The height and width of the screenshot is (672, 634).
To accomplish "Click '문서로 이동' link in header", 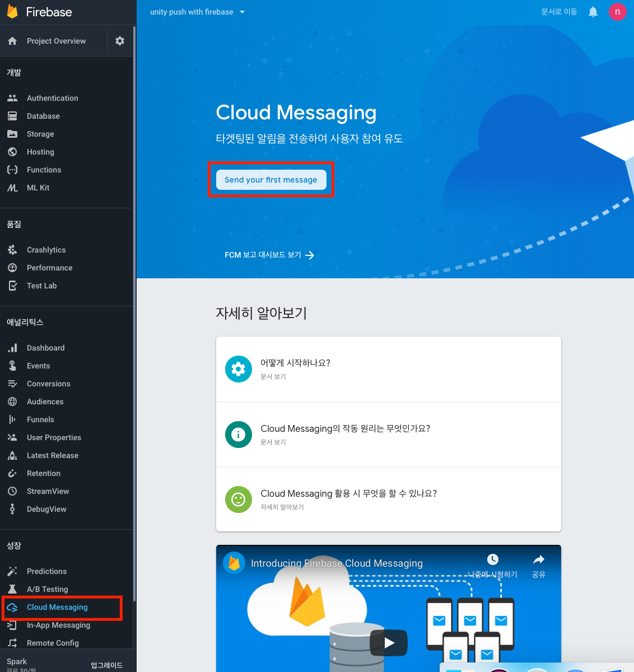I will coord(559,12).
